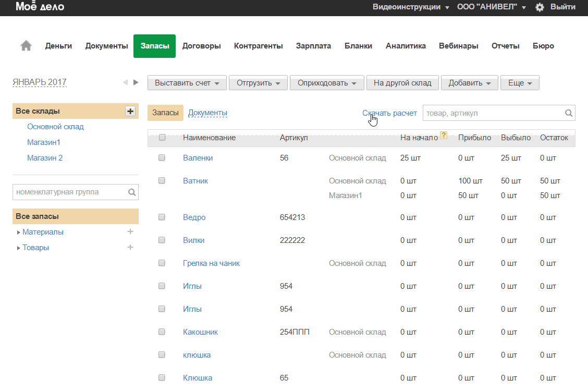This screenshot has height=392, width=588.
Task: Select the Ведро row checkbox
Action: click(x=162, y=217)
